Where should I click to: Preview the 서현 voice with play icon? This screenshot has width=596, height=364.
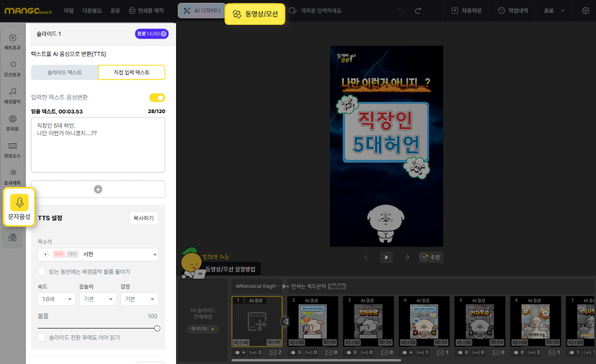[x=45, y=254]
